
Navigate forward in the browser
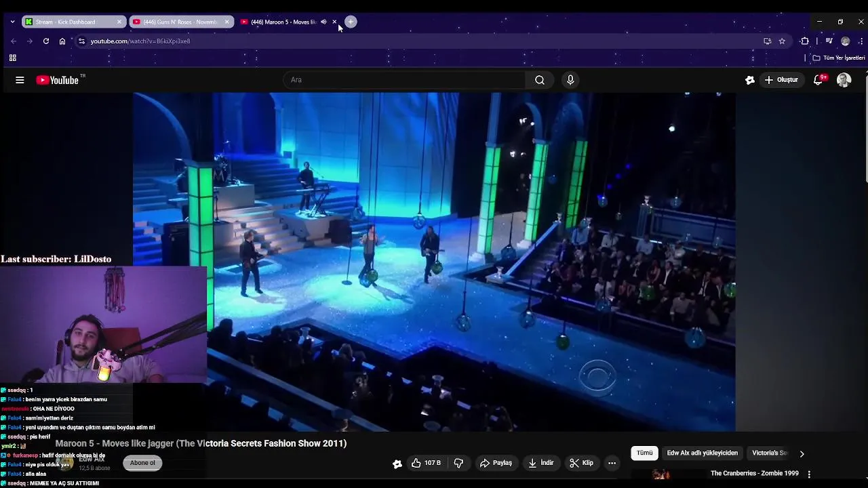pos(30,41)
